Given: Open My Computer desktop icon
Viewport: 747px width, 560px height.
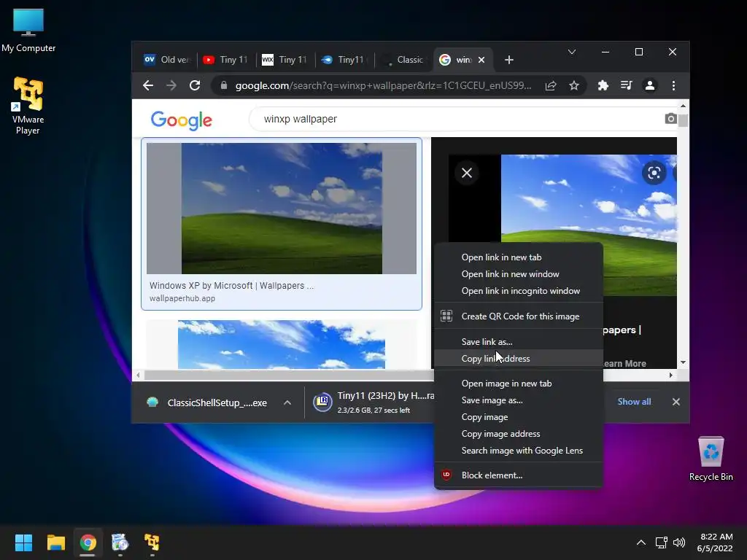Looking at the screenshot, I should 28,30.
